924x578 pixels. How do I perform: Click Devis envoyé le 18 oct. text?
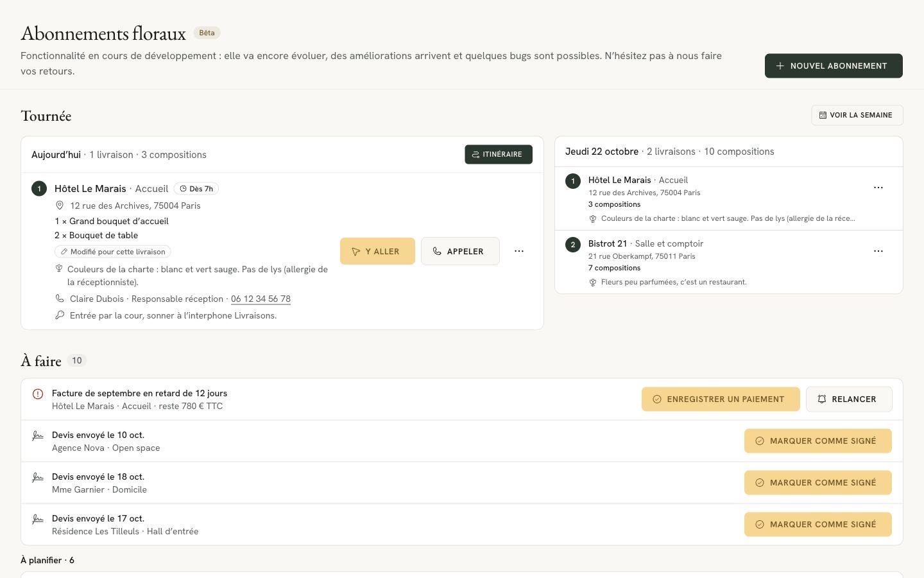[98, 477]
